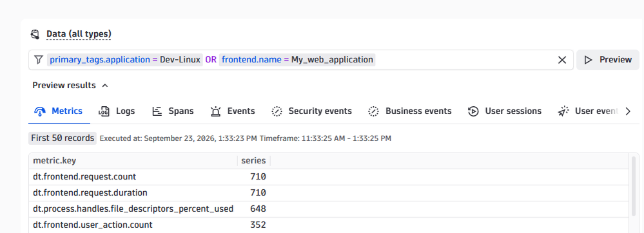Click the First 50 records badge
The height and width of the screenshot is (233, 644).
(63, 138)
